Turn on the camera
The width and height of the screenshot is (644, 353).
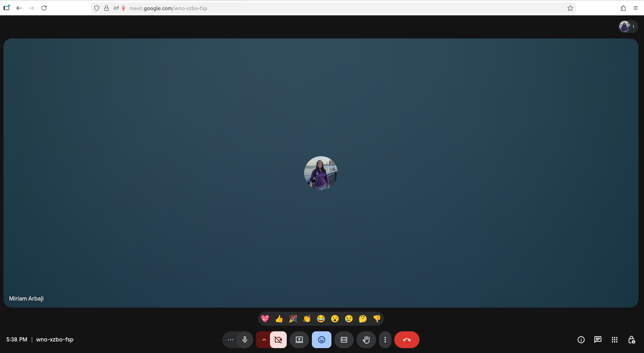tap(278, 340)
